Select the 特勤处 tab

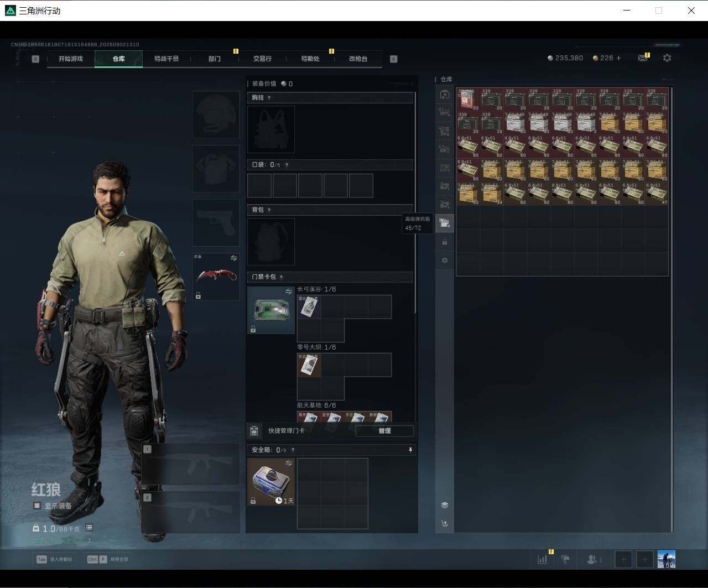click(310, 59)
